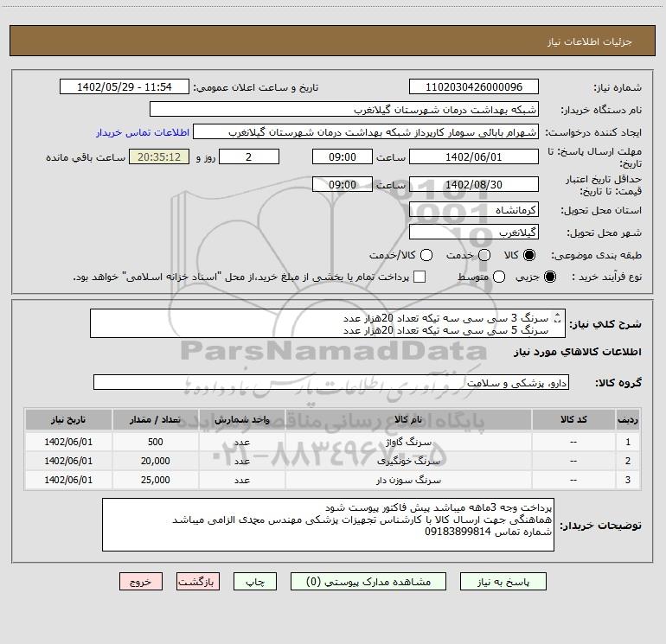The width and height of the screenshot is (666, 644).
Task: Click the delivery city field گیلانغرب
Action: click(474, 233)
